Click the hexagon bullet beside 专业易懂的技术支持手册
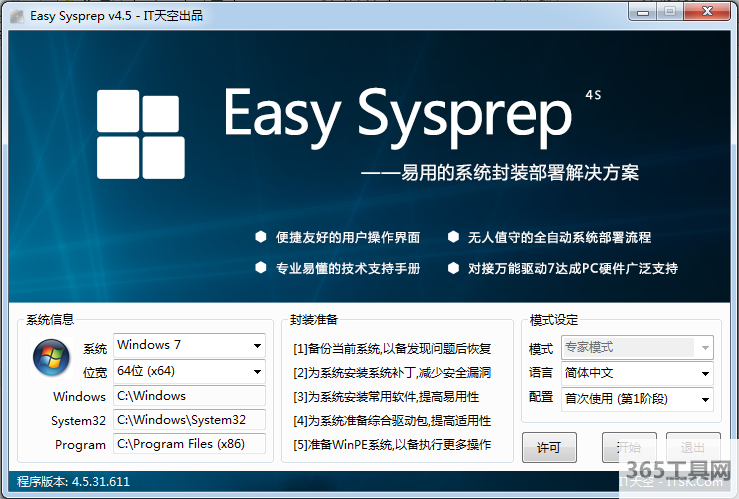 (x=261, y=268)
